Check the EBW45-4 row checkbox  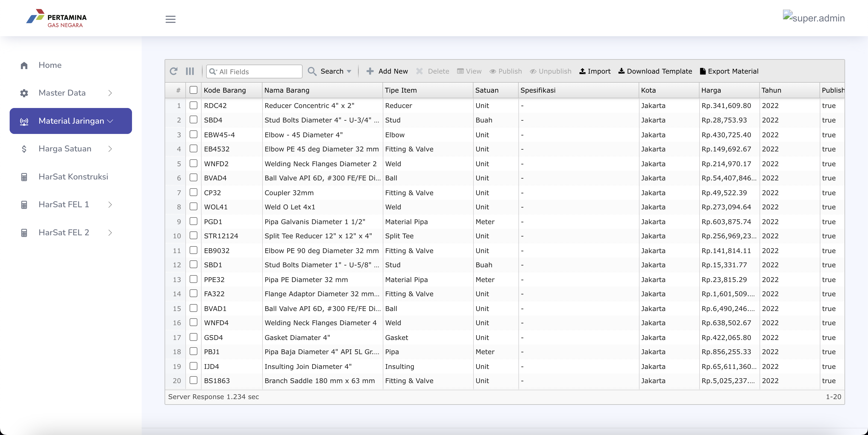[193, 134]
